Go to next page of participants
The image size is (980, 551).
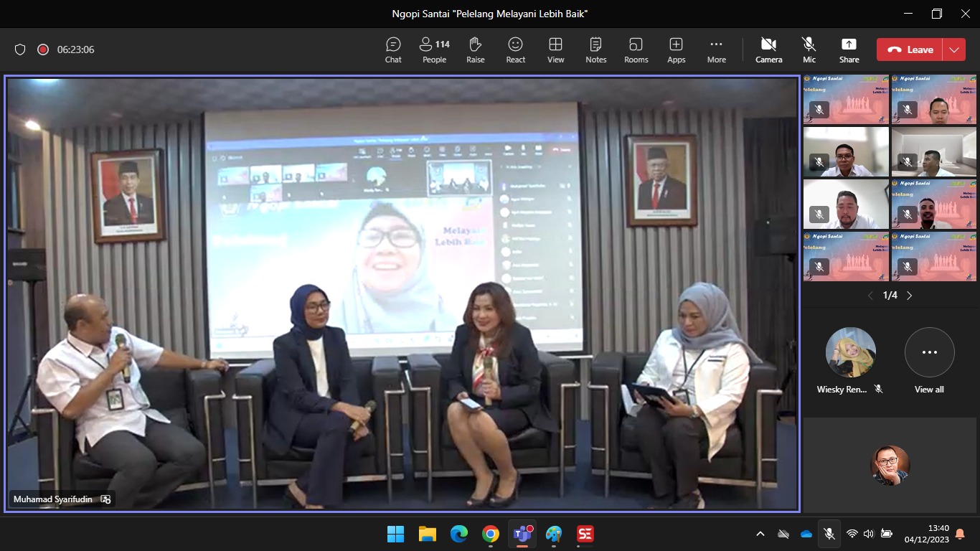click(x=910, y=296)
